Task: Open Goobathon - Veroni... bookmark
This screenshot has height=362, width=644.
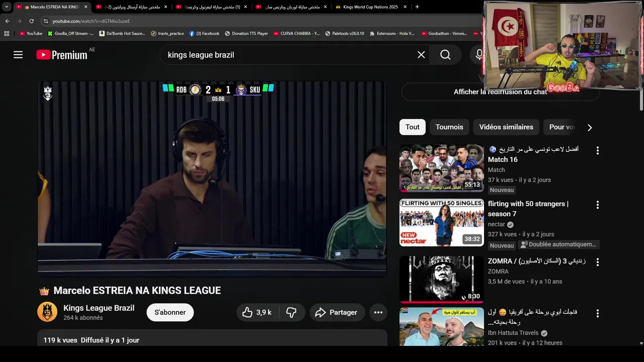Action: [x=444, y=34]
